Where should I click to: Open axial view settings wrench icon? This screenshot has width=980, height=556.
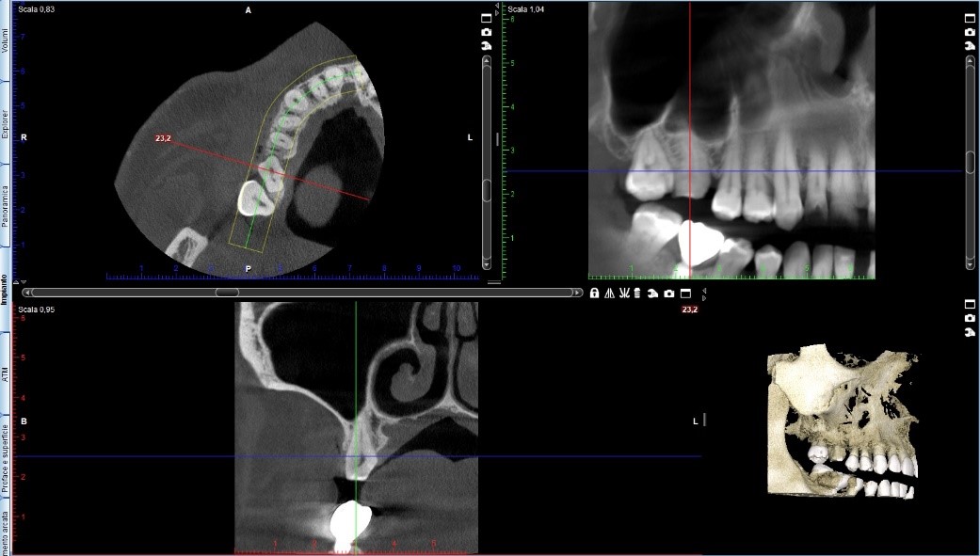tap(487, 44)
